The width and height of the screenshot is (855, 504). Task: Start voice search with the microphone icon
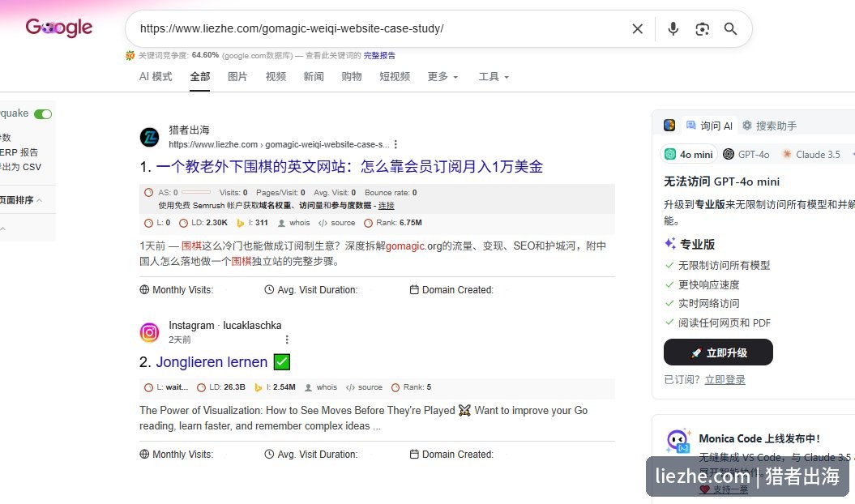tap(673, 29)
